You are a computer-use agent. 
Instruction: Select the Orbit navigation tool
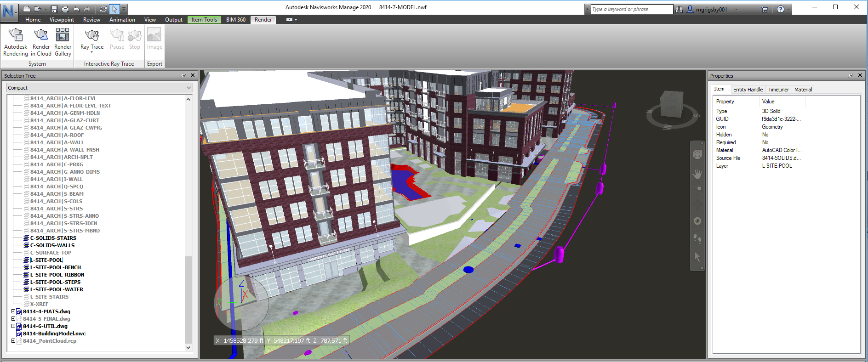(x=697, y=204)
